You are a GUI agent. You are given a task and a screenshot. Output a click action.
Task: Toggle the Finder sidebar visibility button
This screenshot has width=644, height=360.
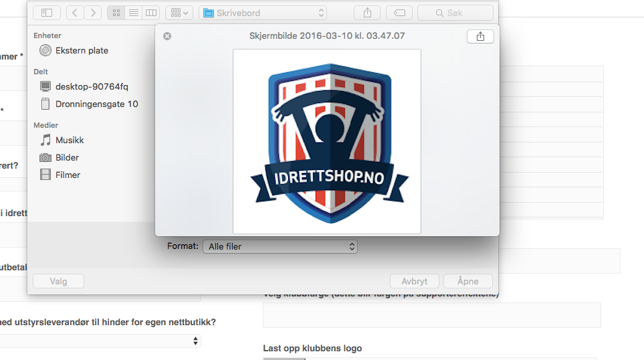tap(47, 13)
